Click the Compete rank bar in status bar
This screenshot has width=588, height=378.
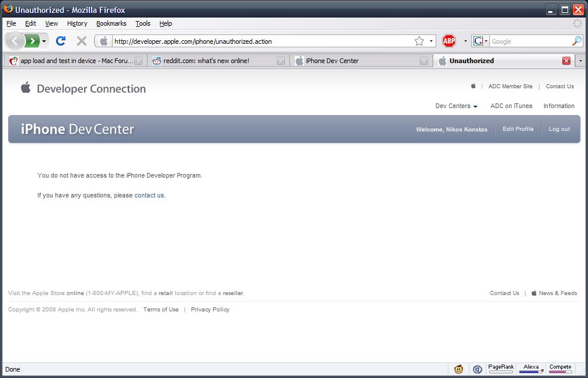coord(560,369)
